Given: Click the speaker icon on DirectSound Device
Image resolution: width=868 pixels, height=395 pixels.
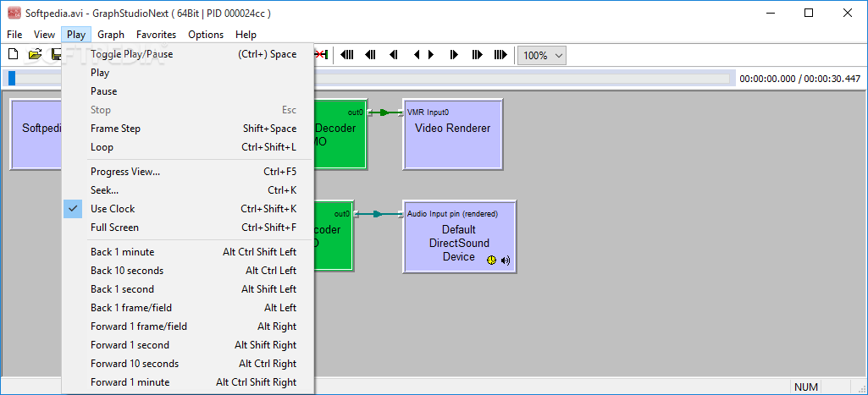Looking at the screenshot, I should pos(506,260).
